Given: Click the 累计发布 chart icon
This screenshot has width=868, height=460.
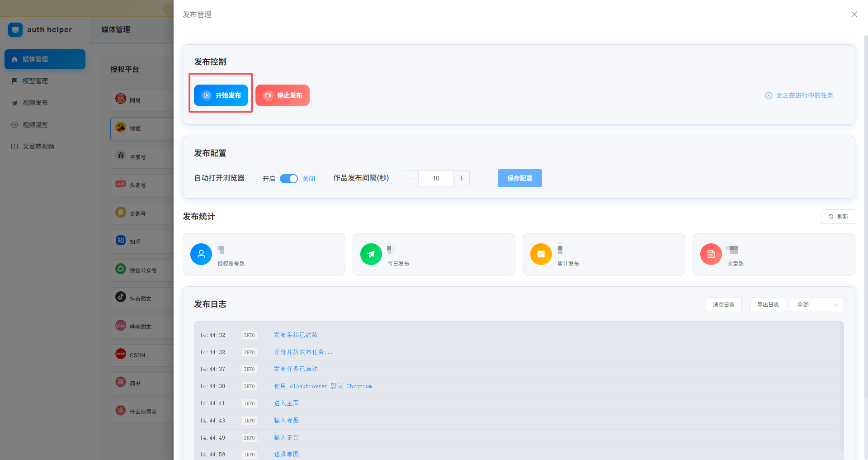Looking at the screenshot, I should click(x=541, y=254).
